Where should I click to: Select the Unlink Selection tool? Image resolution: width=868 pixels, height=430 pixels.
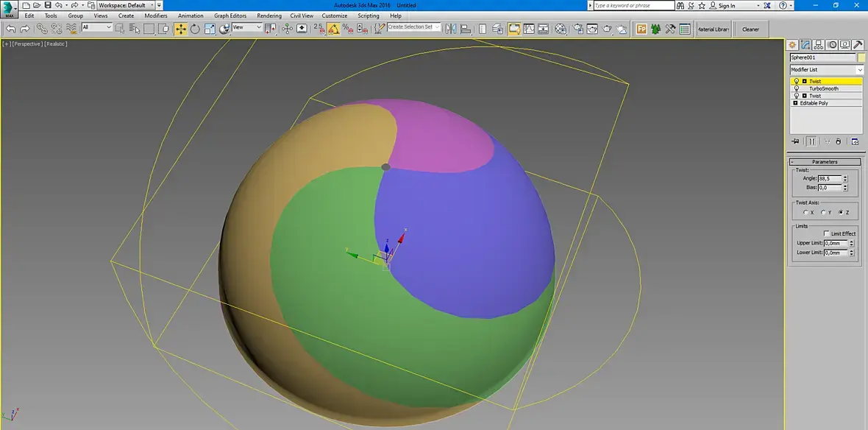57,29
